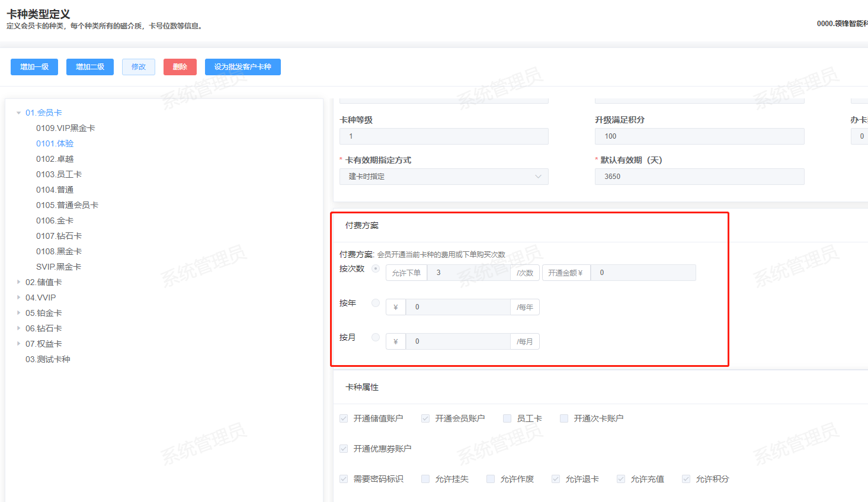The width and height of the screenshot is (868, 502).
Task: Click the red 删除 button
Action: tap(180, 67)
